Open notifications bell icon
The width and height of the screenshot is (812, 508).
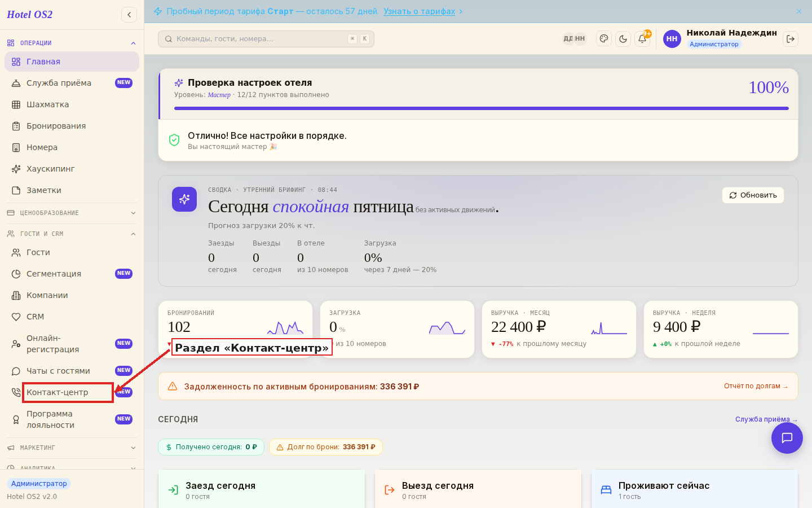tap(642, 39)
